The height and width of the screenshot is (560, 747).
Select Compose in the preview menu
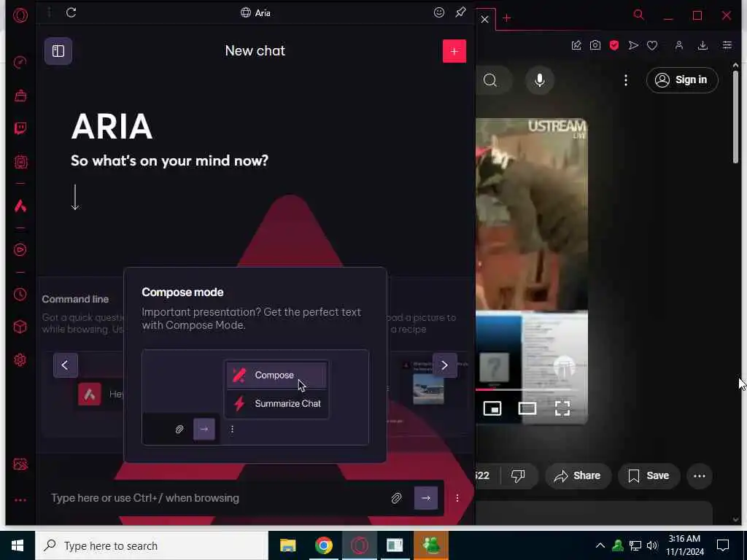(x=276, y=376)
